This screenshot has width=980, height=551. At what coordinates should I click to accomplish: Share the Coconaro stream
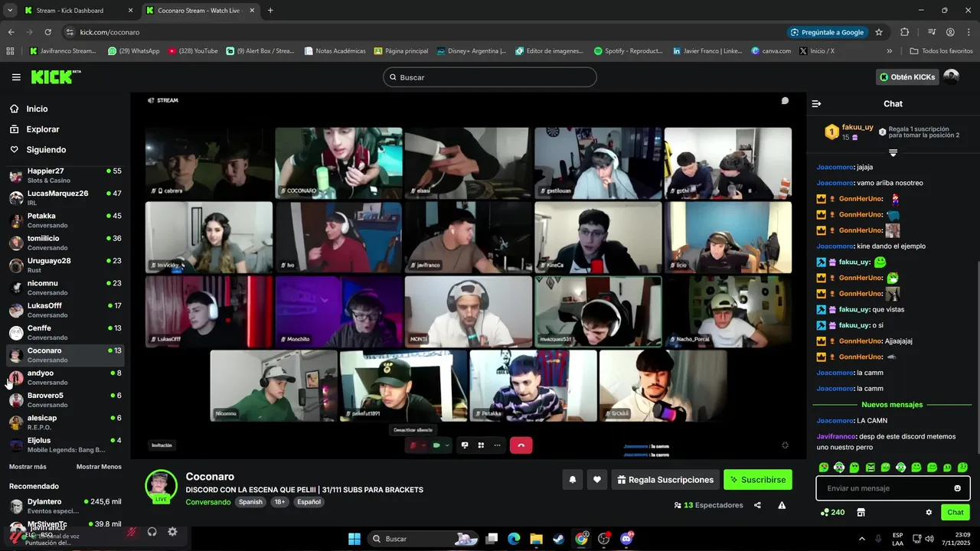coord(757,505)
